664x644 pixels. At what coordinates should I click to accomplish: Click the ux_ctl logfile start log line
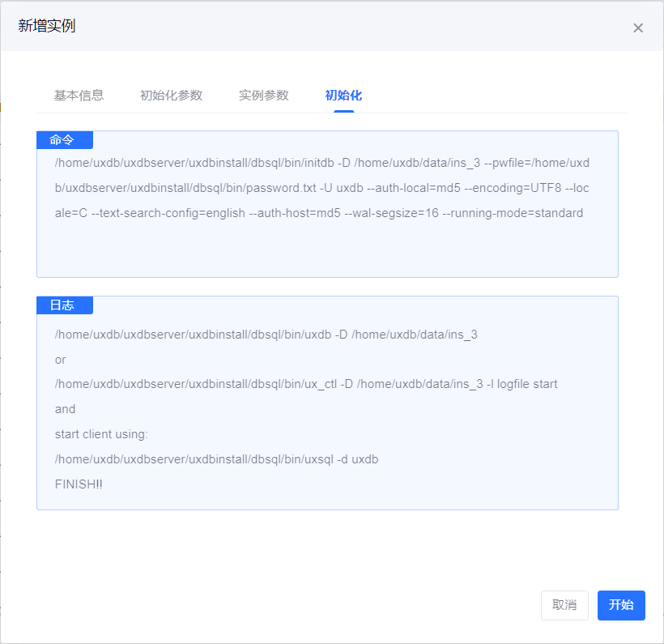(x=306, y=384)
